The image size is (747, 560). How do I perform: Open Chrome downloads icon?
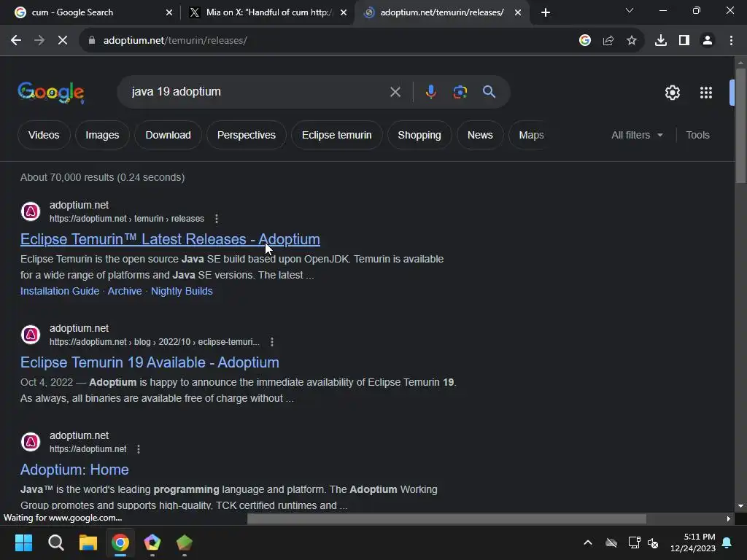[x=661, y=41]
